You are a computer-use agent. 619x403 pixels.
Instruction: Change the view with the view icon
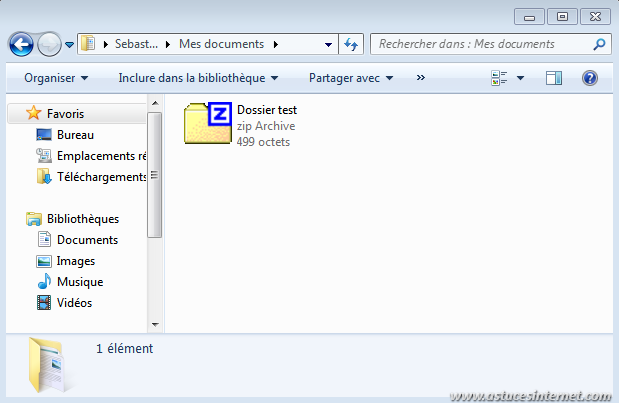499,78
